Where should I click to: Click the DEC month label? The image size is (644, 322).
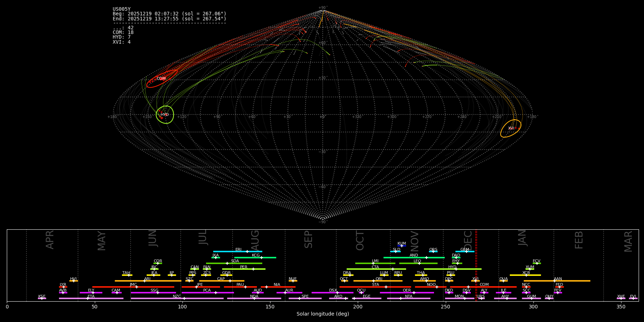(468, 240)
